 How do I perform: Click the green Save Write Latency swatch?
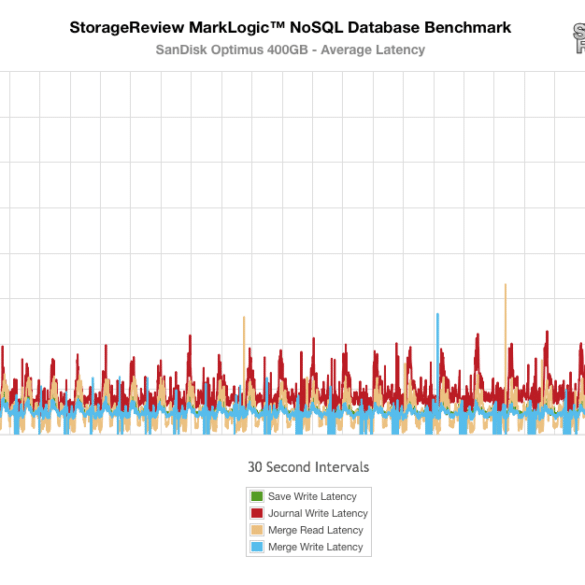point(257,496)
